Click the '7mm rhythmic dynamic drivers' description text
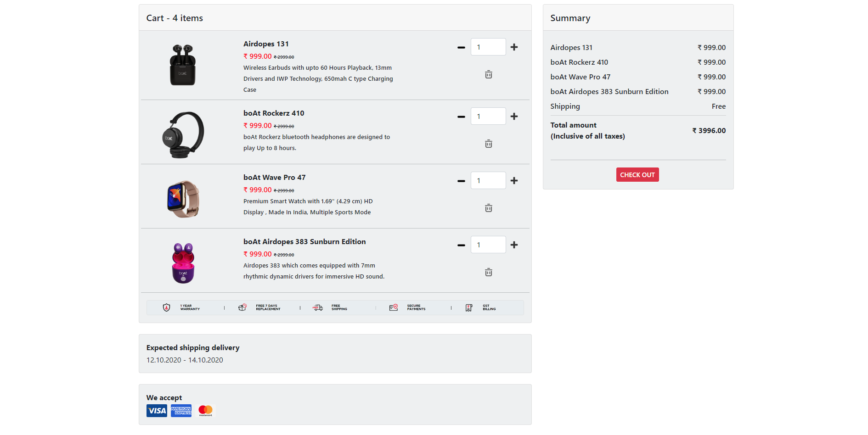The height and width of the screenshot is (435, 868). coord(314,271)
